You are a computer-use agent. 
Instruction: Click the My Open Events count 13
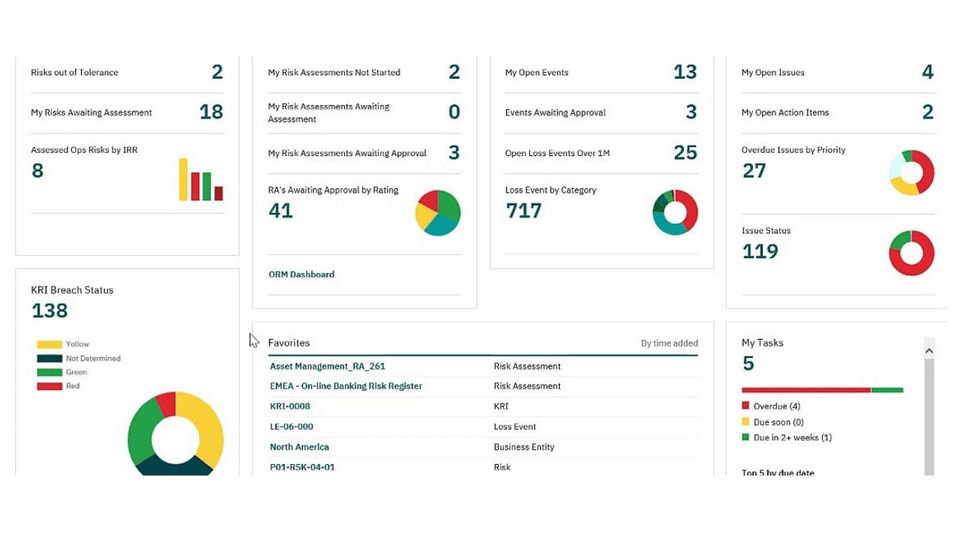685,72
